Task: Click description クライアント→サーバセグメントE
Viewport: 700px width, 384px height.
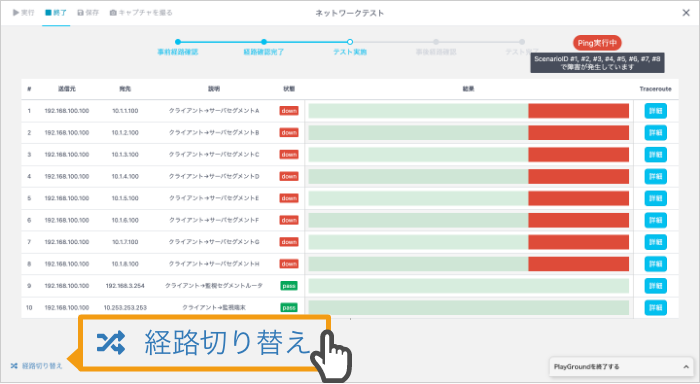Action: [214, 198]
